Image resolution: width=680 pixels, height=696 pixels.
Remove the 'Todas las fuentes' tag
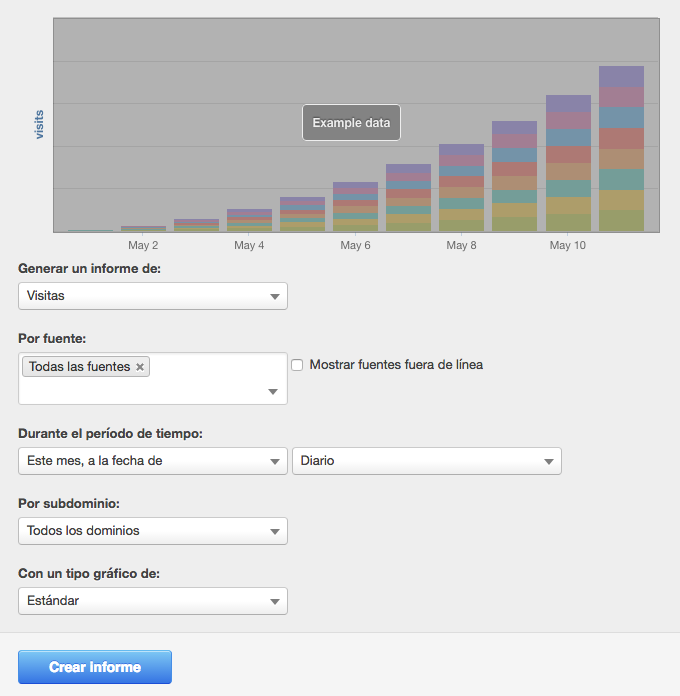pos(140,367)
